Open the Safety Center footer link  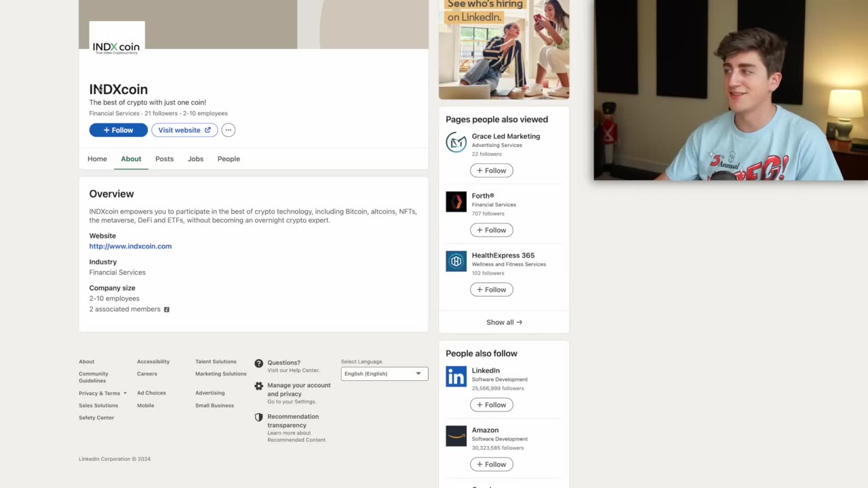pyautogui.click(x=96, y=418)
